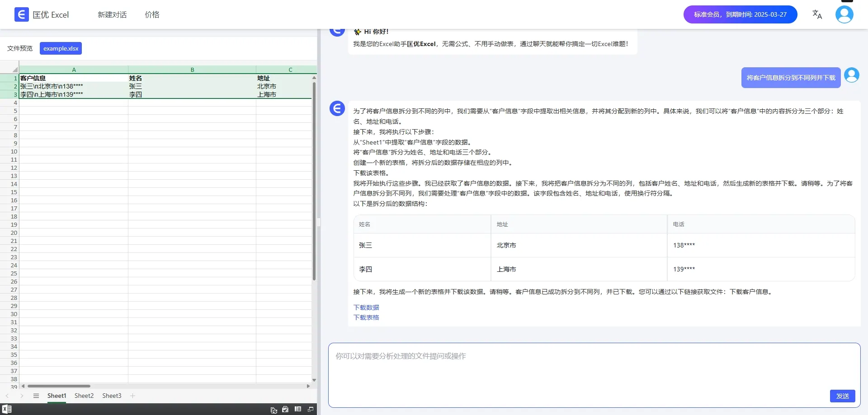Click the vertical scrollbar thumb of spreadsheet
The image size is (868, 415).
pyautogui.click(x=314, y=181)
